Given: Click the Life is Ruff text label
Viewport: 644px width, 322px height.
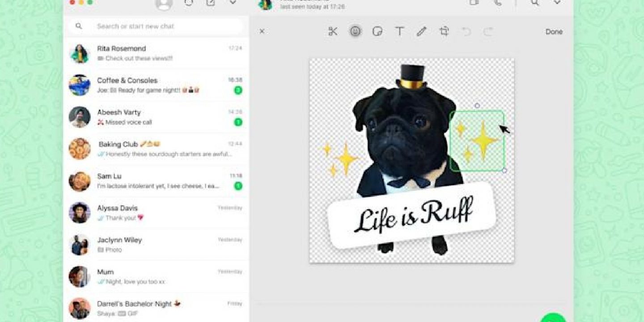Looking at the screenshot, I should coord(412,215).
